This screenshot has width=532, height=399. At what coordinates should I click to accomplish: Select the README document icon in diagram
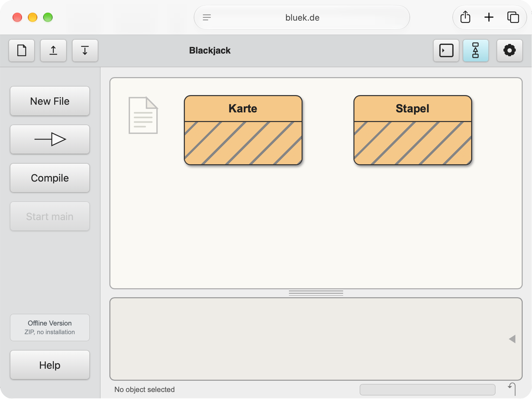[x=143, y=115]
